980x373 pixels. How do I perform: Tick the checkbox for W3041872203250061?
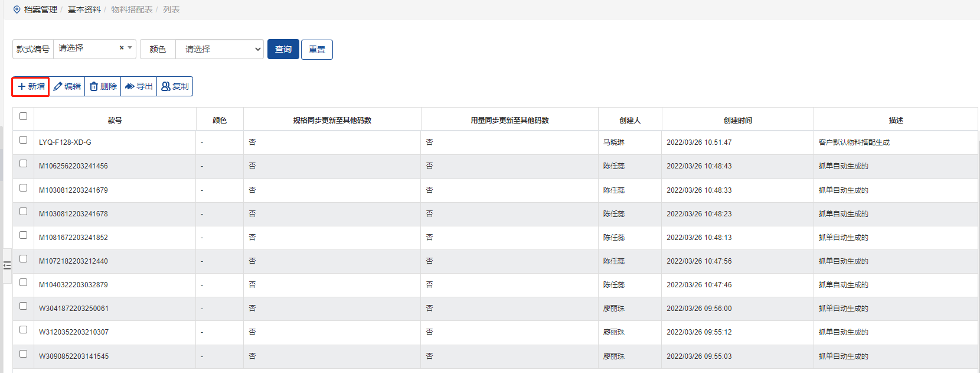click(x=24, y=306)
